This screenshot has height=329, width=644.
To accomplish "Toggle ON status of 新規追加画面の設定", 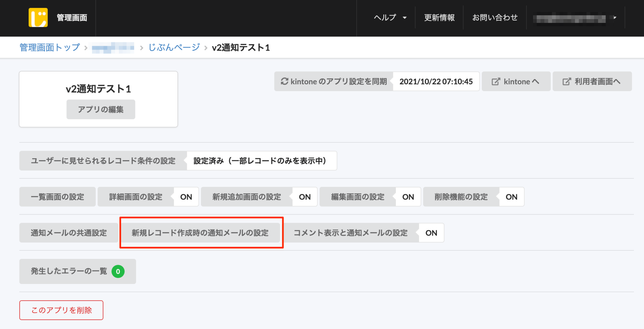I will point(304,197).
